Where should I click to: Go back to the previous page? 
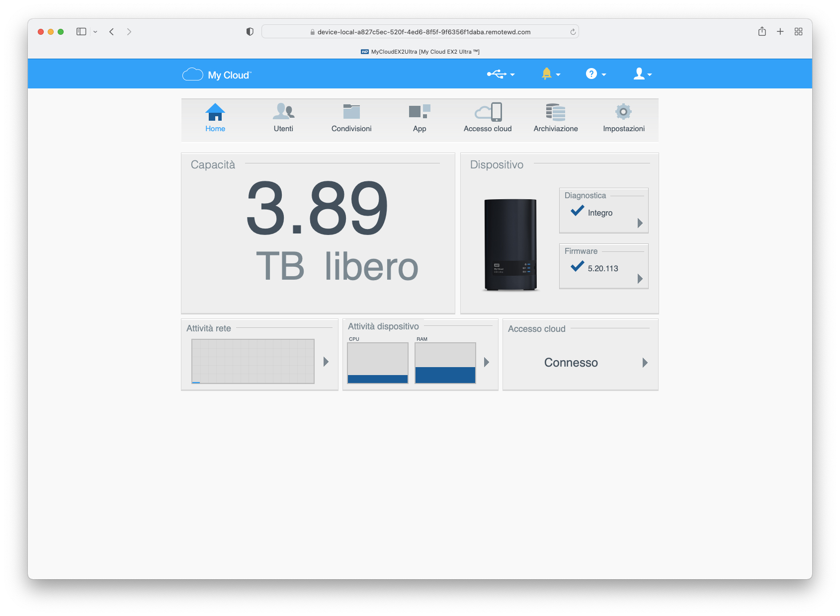tap(112, 31)
